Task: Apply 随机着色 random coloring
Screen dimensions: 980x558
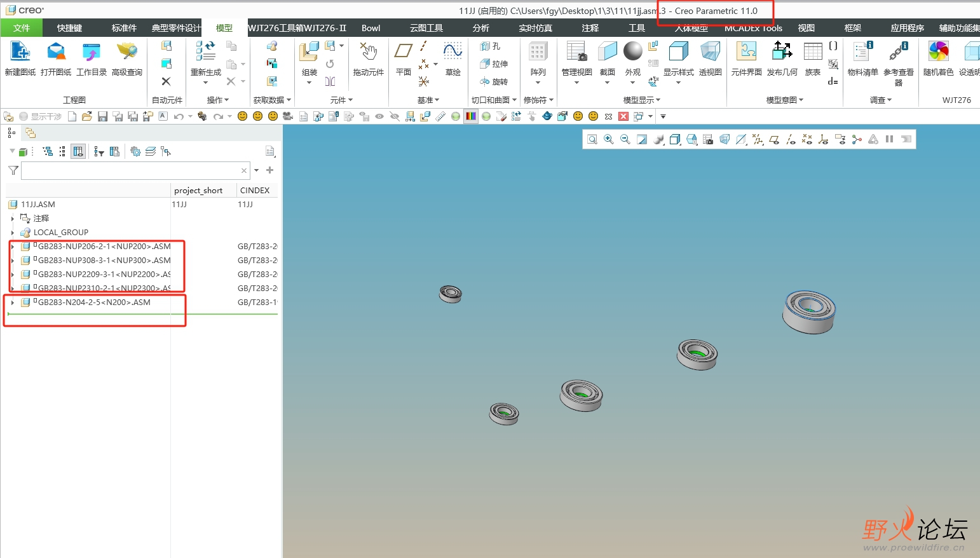Action: (938, 51)
